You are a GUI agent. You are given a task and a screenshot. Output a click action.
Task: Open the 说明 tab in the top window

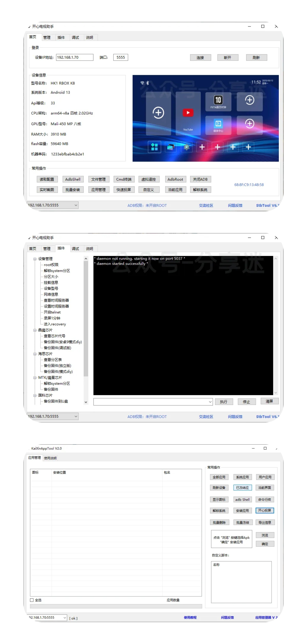[89, 37]
